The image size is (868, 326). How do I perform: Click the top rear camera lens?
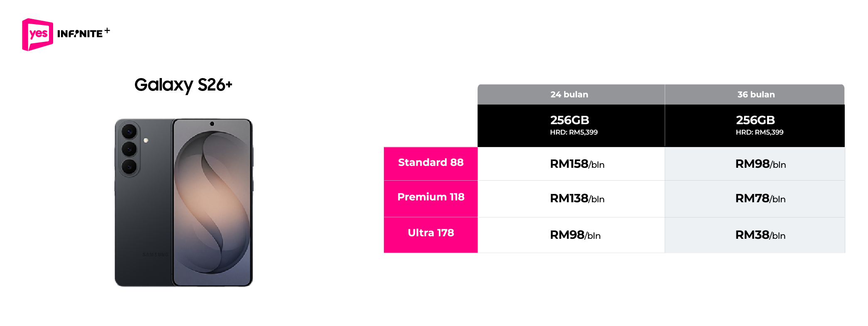pos(129,132)
